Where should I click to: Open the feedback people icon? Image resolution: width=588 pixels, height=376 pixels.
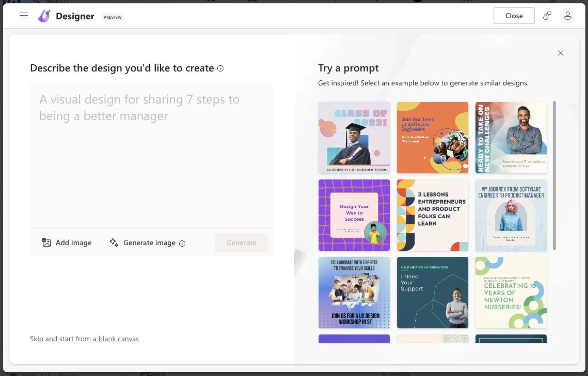547,16
